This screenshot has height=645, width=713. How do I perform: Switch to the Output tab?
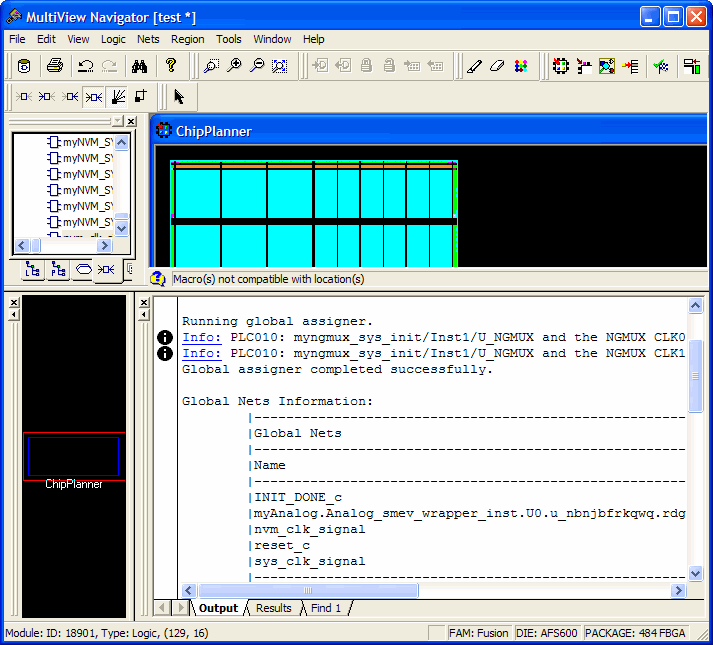pos(218,608)
